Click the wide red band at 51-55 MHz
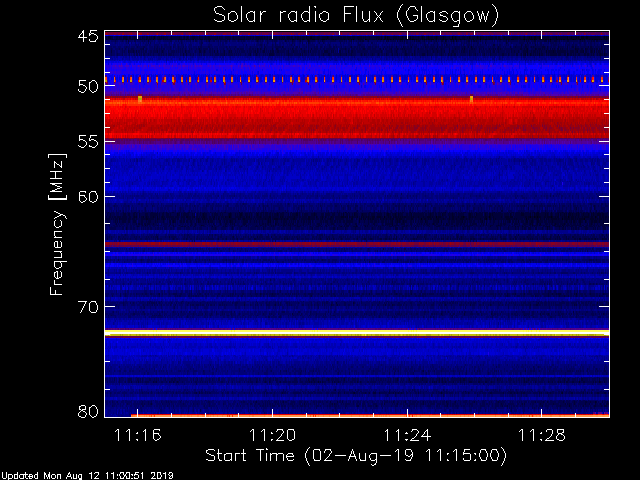This screenshot has width=640, height=480. (x=357, y=118)
